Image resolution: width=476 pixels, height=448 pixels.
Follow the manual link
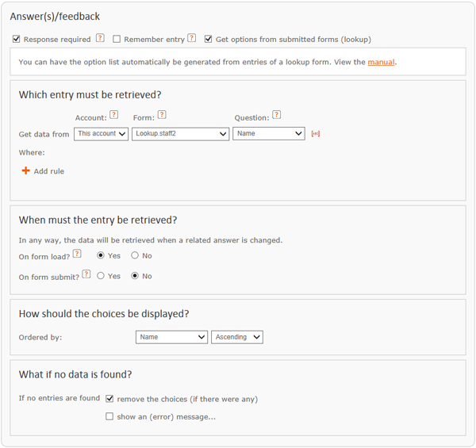[x=381, y=62]
